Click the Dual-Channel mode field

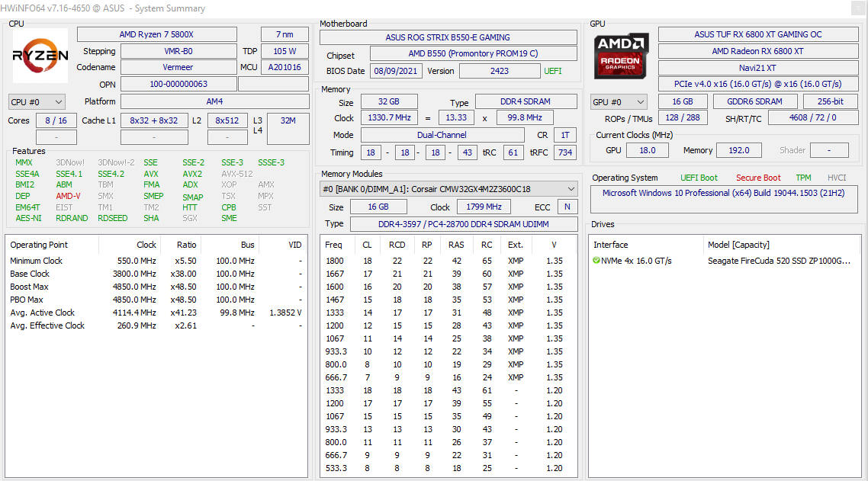pyautogui.click(x=442, y=135)
